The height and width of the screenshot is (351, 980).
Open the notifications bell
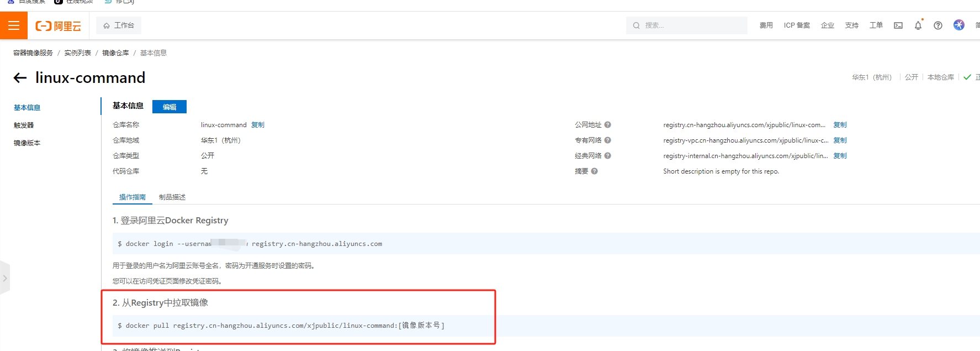point(918,25)
